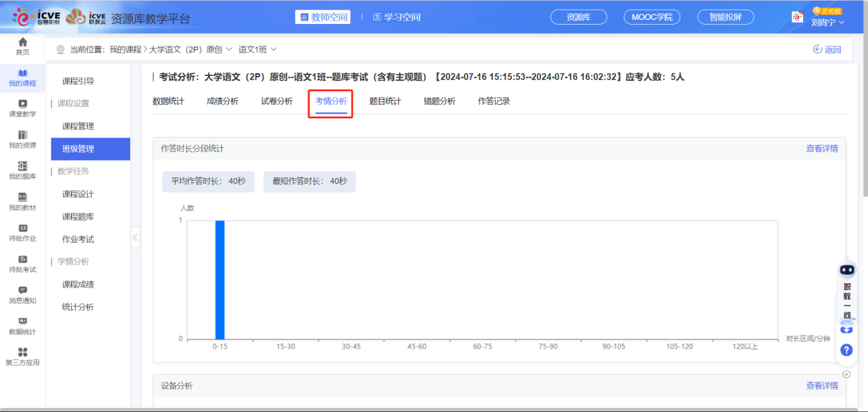This screenshot has width=868, height=412.
Task: Open 我的资源 icon in left sidebar
Action: tap(23, 136)
